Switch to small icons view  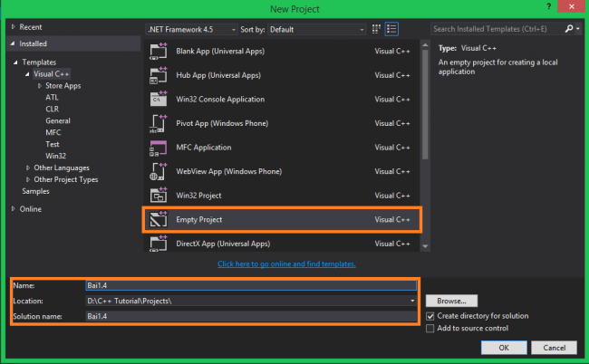coord(376,29)
